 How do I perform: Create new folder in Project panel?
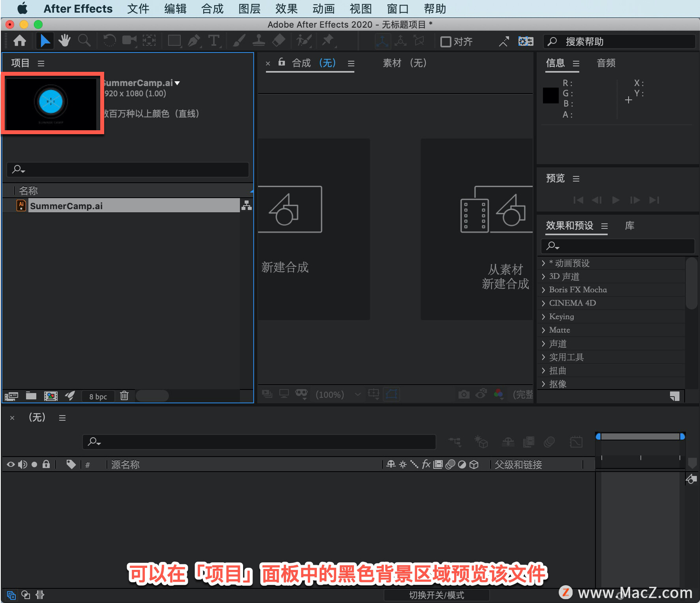point(31,396)
